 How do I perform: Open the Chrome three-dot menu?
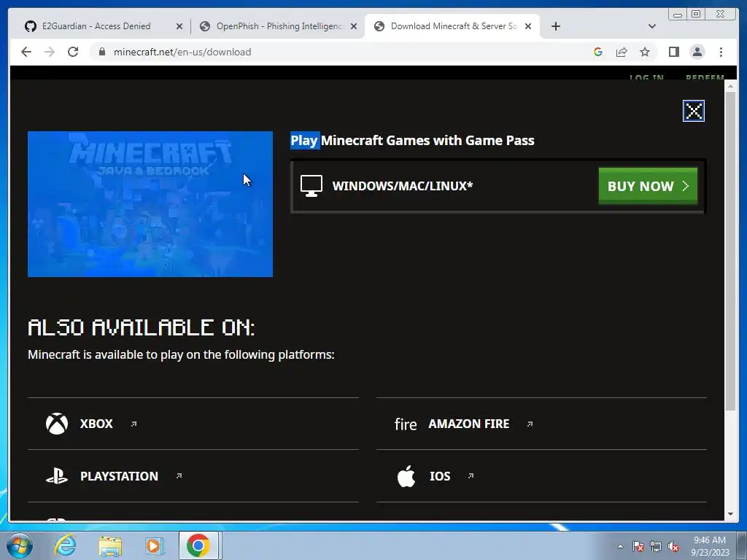point(721,52)
